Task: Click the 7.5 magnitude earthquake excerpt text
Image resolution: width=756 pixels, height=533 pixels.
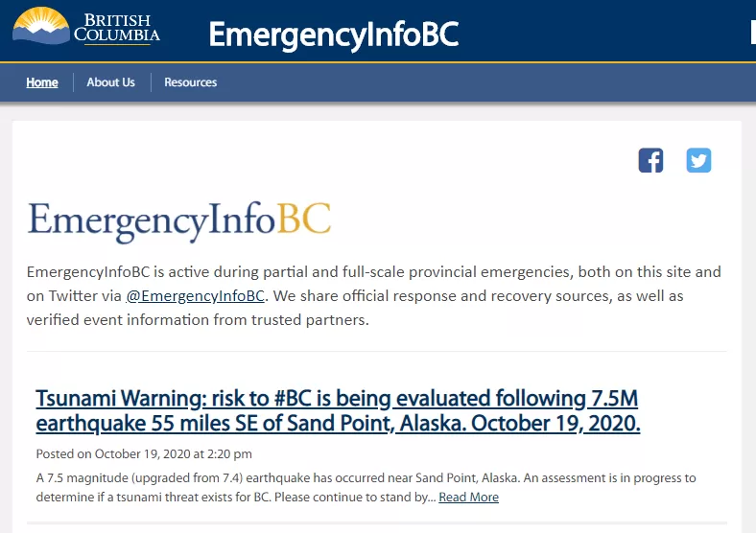Action: point(366,487)
